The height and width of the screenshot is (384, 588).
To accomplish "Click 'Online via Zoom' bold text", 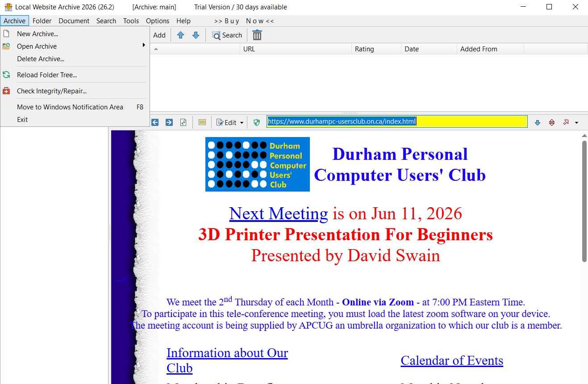I will tap(378, 302).
